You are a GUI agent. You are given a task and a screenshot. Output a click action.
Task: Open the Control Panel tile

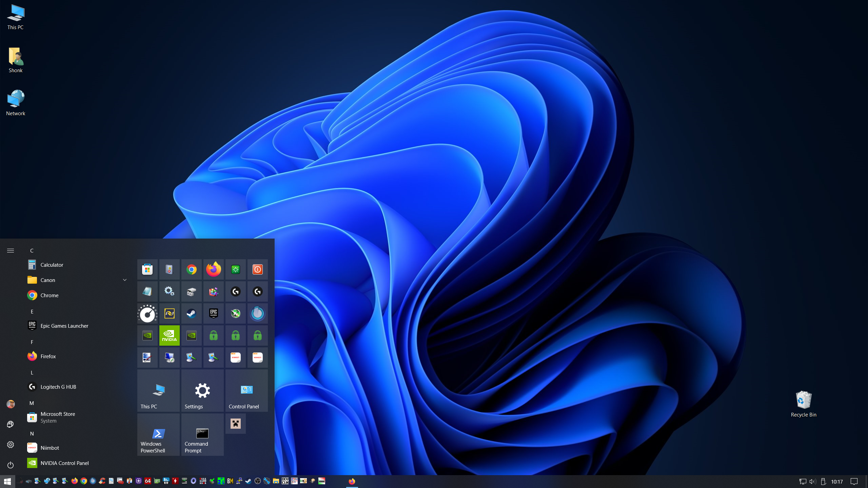click(x=246, y=390)
